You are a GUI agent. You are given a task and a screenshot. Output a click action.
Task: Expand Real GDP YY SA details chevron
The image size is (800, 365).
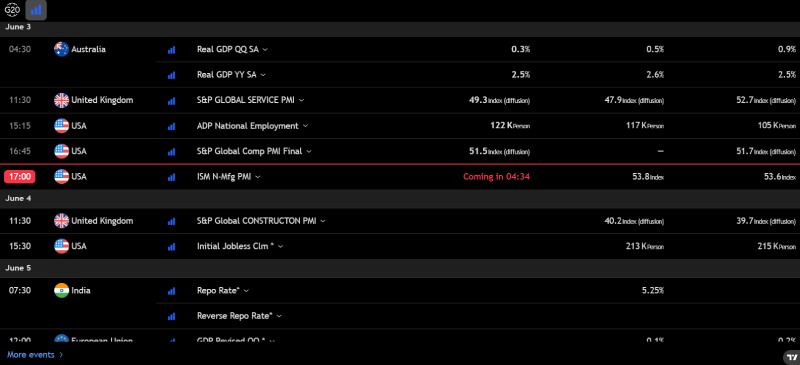point(263,75)
